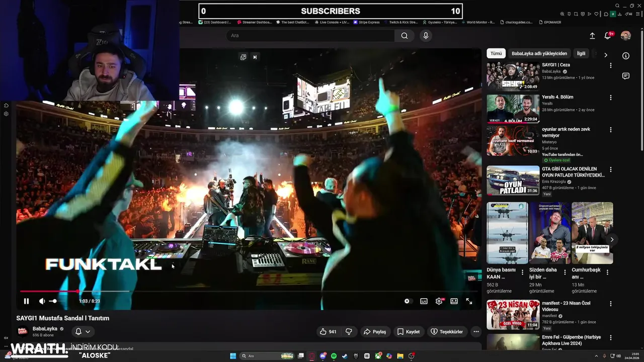Screen dimensions: 644x362
Task: Open the EPOMAKER bookmark
Action: 550,22
